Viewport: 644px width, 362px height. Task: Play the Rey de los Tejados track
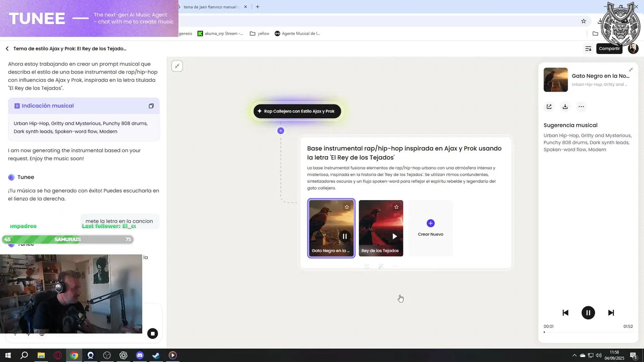pyautogui.click(x=394, y=236)
